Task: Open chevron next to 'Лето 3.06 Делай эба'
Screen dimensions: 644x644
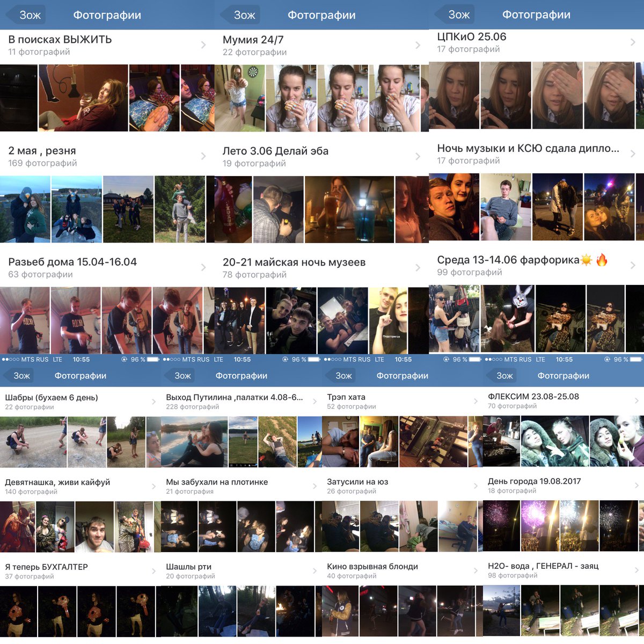Action: pos(418,156)
